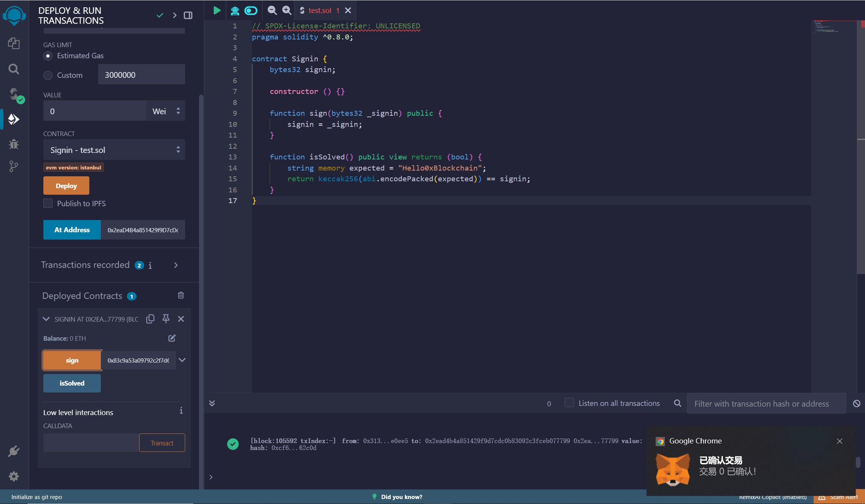Click the isSolved function button

coord(72,383)
